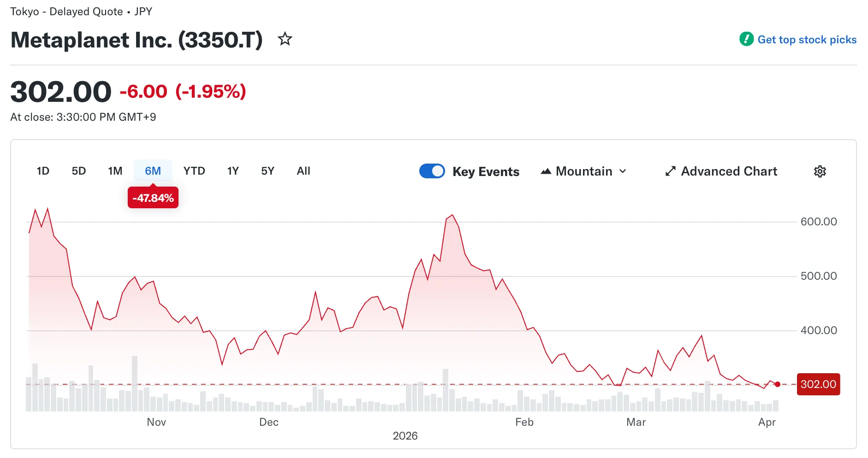This screenshot has width=868, height=458.
Task: Switch to the 1Y chart view
Action: pos(233,171)
